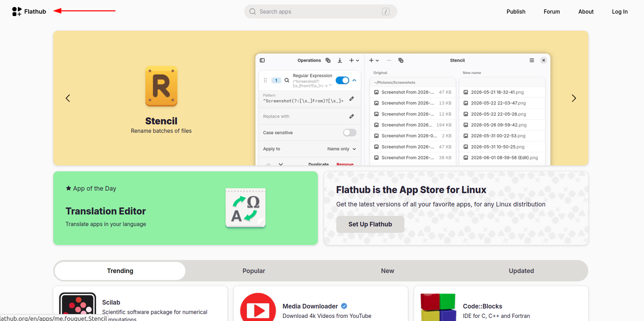The width and height of the screenshot is (644, 321).
Task: Click the sidebar toggle icon in Stencil preview
Action: pyautogui.click(x=262, y=61)
